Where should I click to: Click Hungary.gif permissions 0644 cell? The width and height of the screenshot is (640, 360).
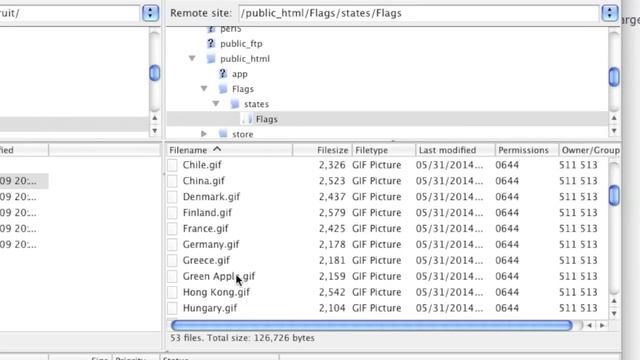click(507, 308)
